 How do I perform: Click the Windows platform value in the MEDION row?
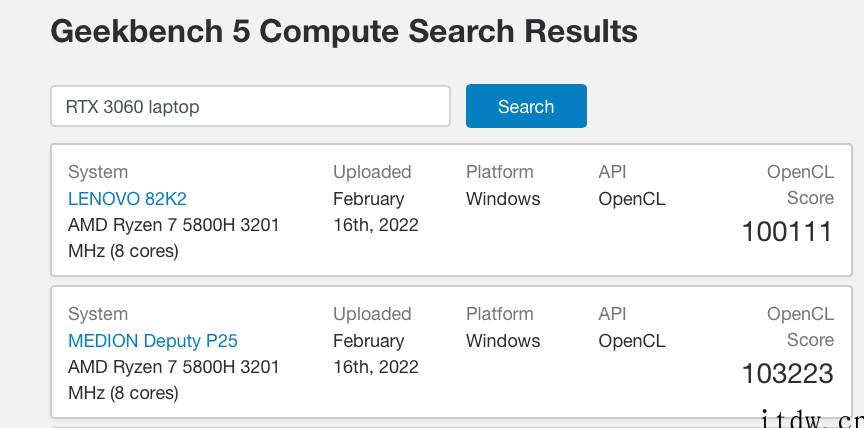pyautogui.click(x=503, y=341)
